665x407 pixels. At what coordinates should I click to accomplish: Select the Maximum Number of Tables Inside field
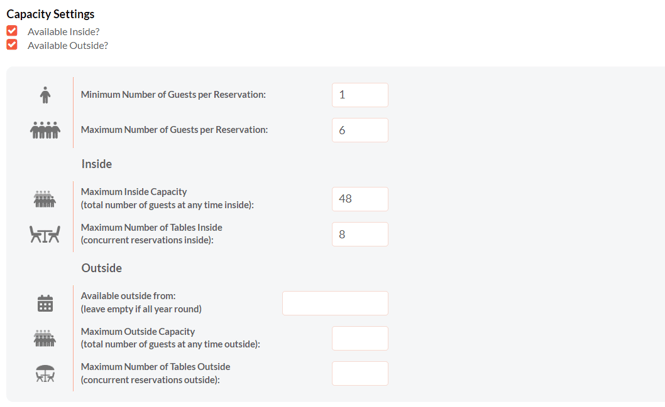(360, 234)
